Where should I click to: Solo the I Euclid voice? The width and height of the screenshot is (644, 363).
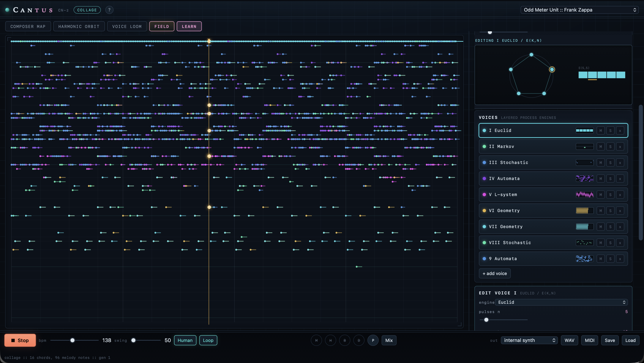[x=610, y=130]
